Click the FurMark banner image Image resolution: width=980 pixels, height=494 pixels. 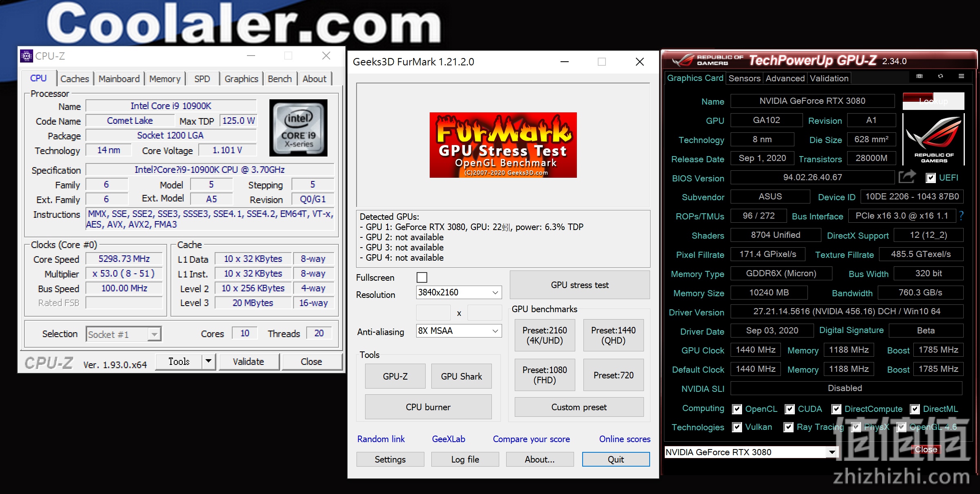pyautogui.click(x=503, y=145)
